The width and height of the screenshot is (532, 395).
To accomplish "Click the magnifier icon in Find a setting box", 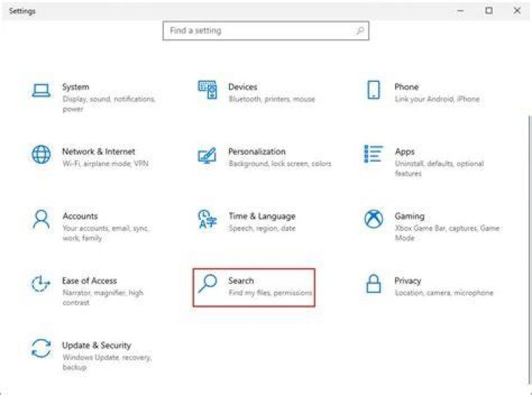I will 360,31.
